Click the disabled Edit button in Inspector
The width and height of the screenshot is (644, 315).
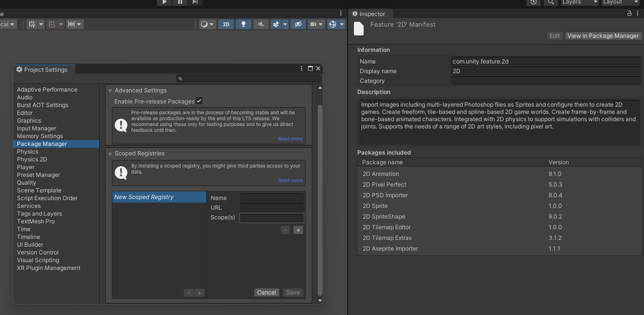pyautogui.click(x=555, y=36)
